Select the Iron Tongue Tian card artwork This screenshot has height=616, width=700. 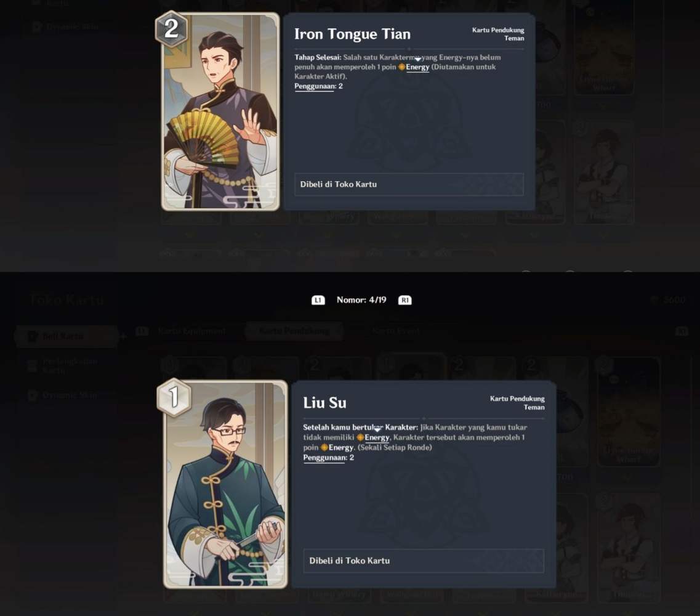[x=220, y=111]
